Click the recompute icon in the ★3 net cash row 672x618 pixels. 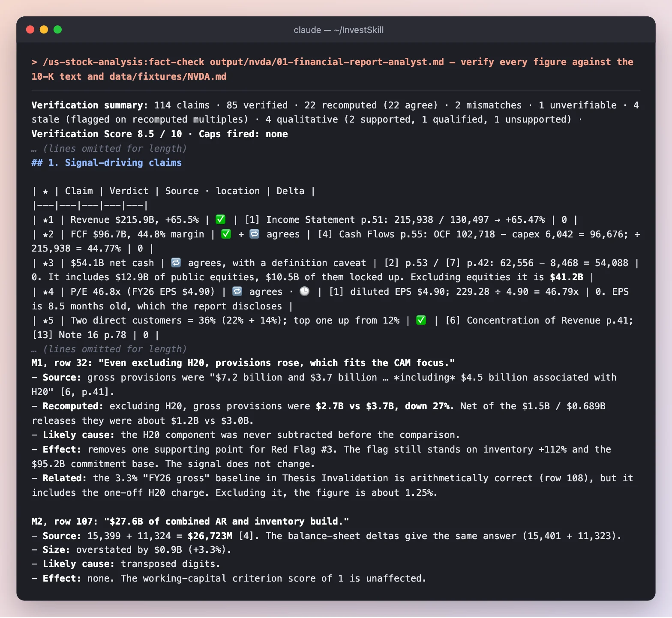coord(176,263)
